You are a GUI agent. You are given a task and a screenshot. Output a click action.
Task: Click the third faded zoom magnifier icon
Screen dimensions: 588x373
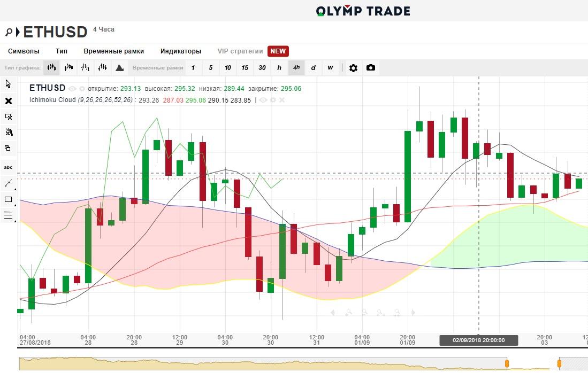(x=380, y=312)
